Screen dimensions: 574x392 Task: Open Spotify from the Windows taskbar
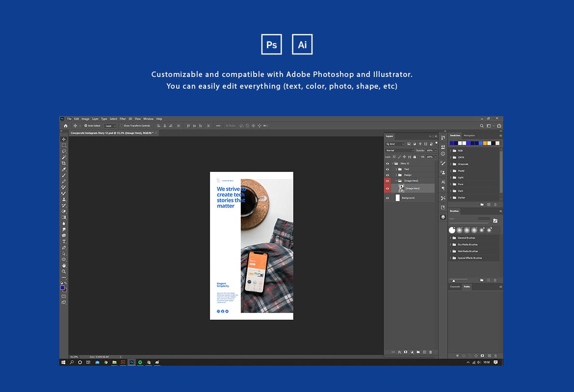[140, 362]
